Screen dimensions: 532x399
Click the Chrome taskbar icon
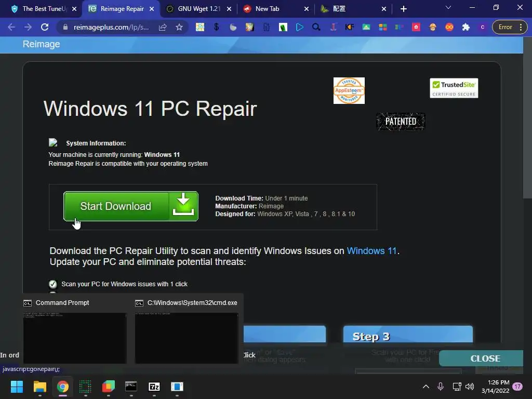[x=63, y=387]
